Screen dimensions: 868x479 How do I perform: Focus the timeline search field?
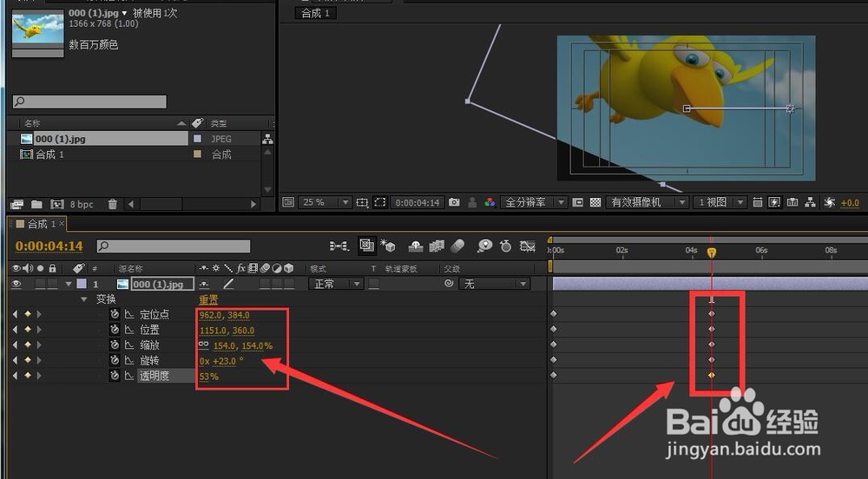174,246
